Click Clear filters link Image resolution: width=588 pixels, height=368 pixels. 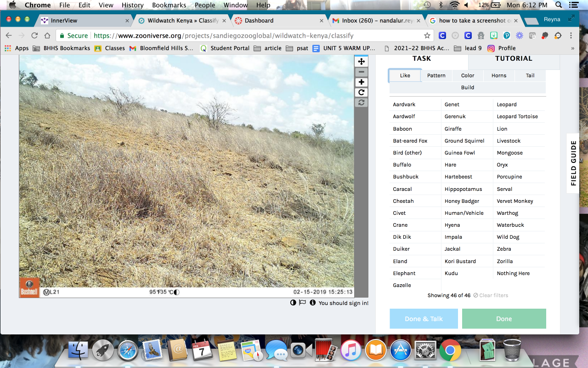pyautogui.click(x=491, y=295)
